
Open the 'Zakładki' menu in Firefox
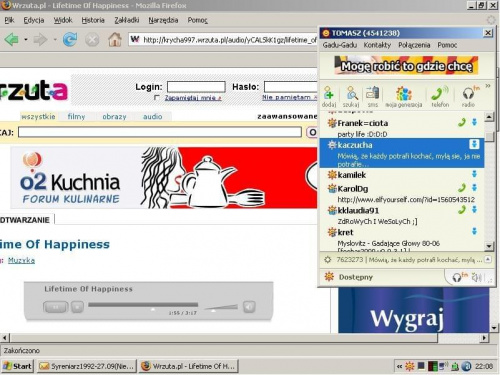pyautogui.click(x=127, y=20)
